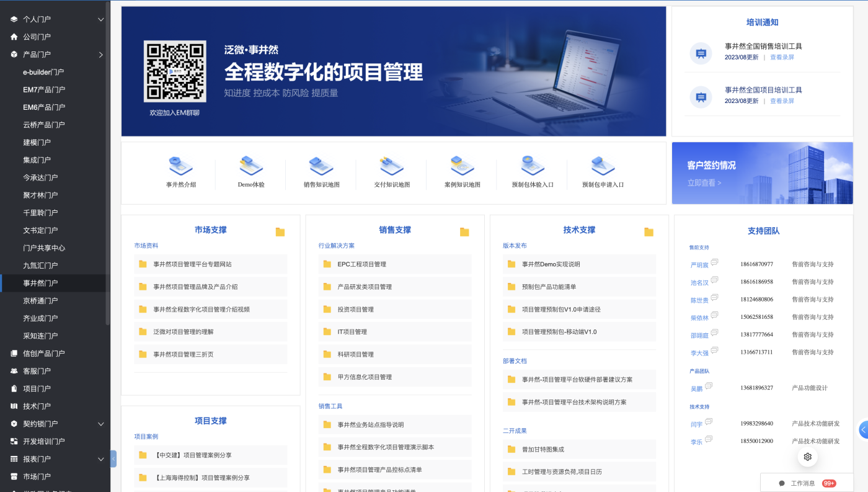Open the 事井然介绍 icon

click(x=180, y=166)
